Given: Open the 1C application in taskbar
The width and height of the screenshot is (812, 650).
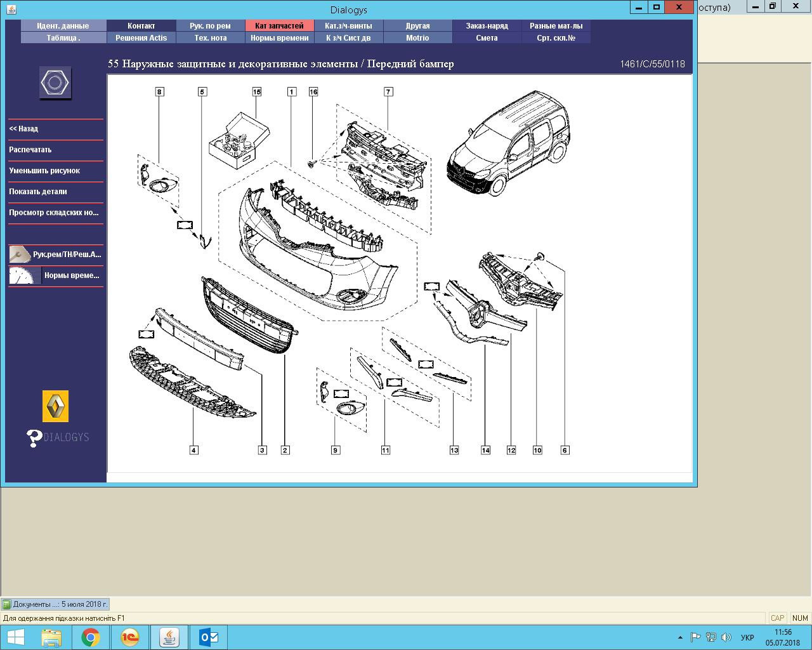Looking at the screenshot, I should pos(129,637).
